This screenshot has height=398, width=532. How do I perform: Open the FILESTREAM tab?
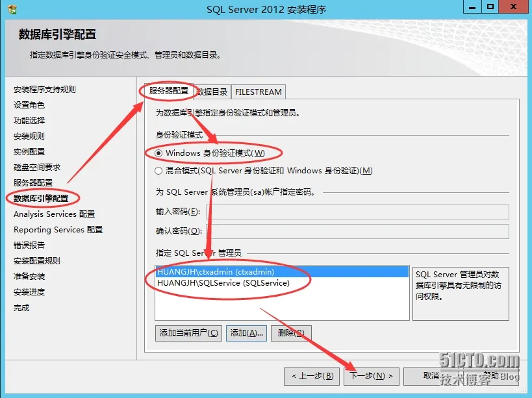point(258,92)
